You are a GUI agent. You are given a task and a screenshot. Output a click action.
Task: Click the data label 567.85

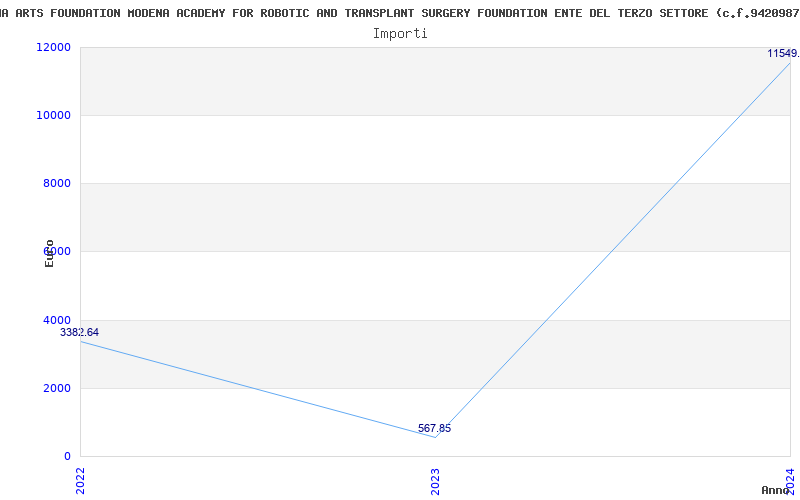click(x=434, y=428)
